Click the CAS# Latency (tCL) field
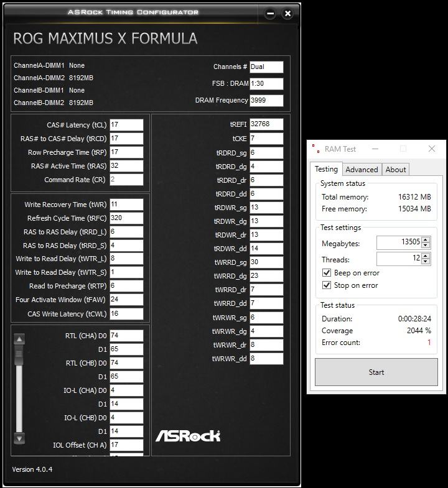Viewport: 448px width, 488px height. [x=126, y=125]
